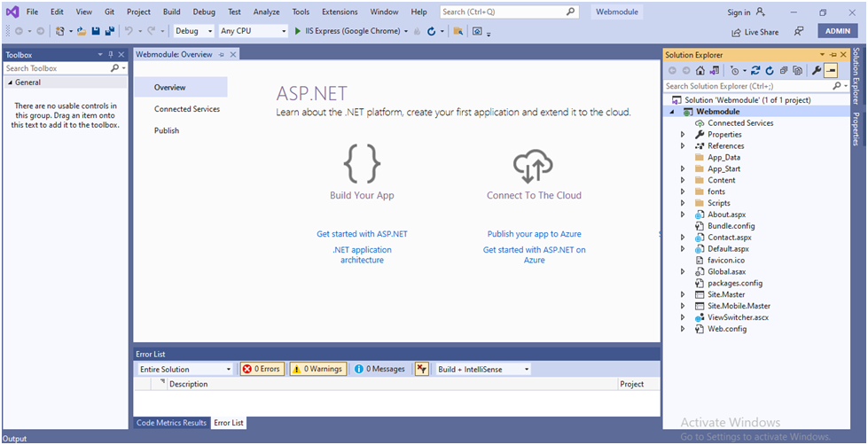Open IIS Express browser dropdown arrow
Viewport: 868px width, 445px height.
pos(406,32)
